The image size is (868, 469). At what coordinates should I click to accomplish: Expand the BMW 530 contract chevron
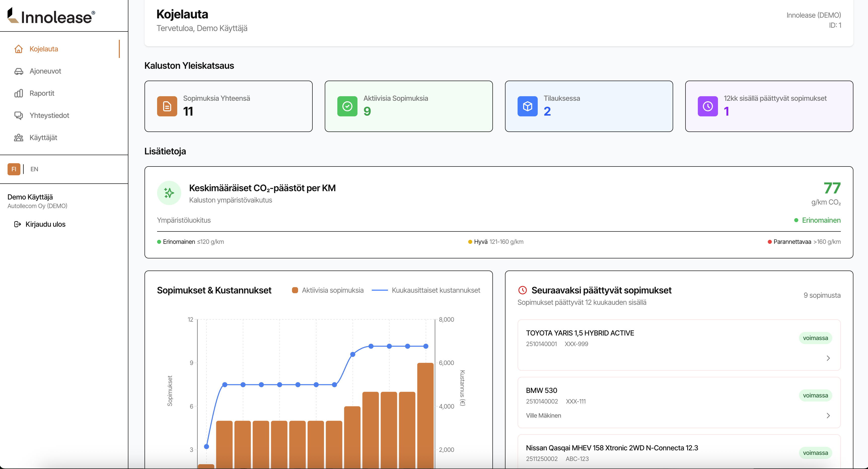pos(828,415)
